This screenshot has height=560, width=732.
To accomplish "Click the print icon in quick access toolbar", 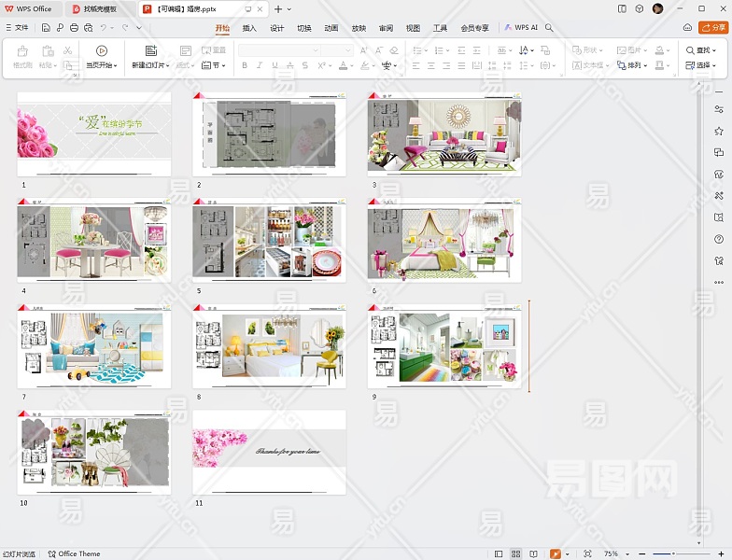I will 74,28.
